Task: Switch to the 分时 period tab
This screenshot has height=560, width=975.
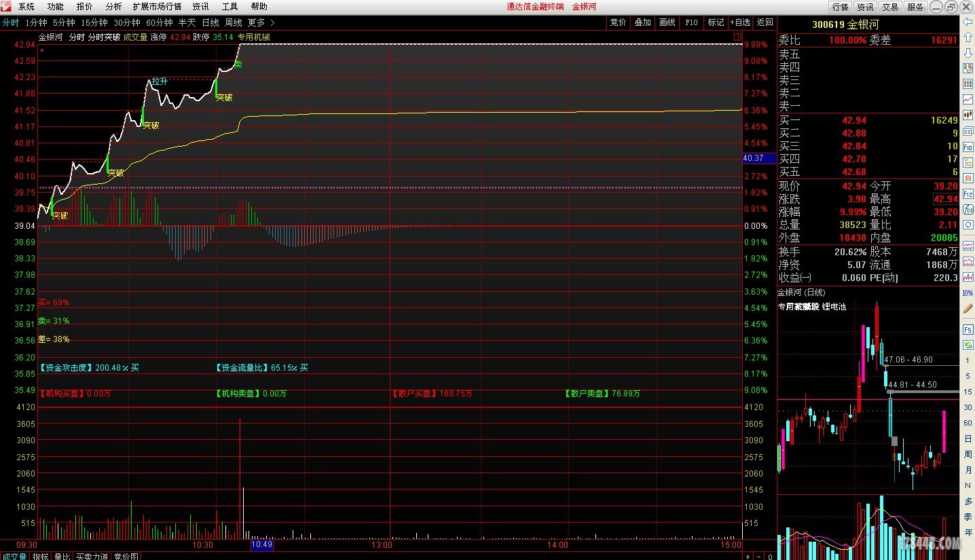Action: 10,22
